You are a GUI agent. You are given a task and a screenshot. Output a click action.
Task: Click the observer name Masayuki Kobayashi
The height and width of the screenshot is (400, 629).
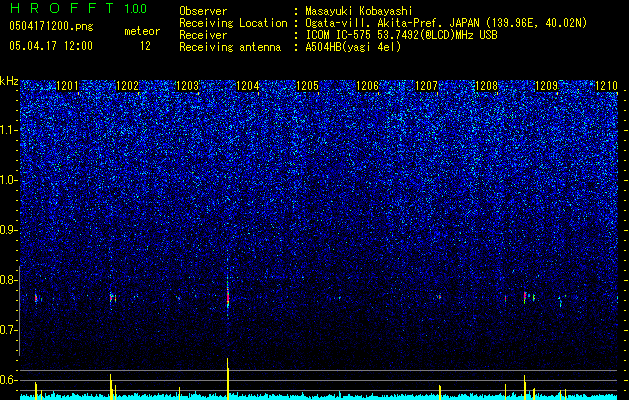click(359, 11)
